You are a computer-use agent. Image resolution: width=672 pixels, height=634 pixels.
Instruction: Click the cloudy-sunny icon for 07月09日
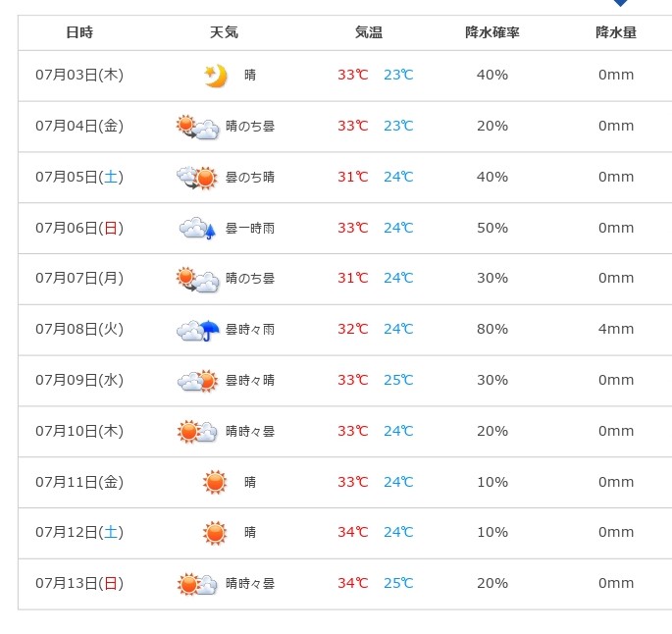[197, 381]
